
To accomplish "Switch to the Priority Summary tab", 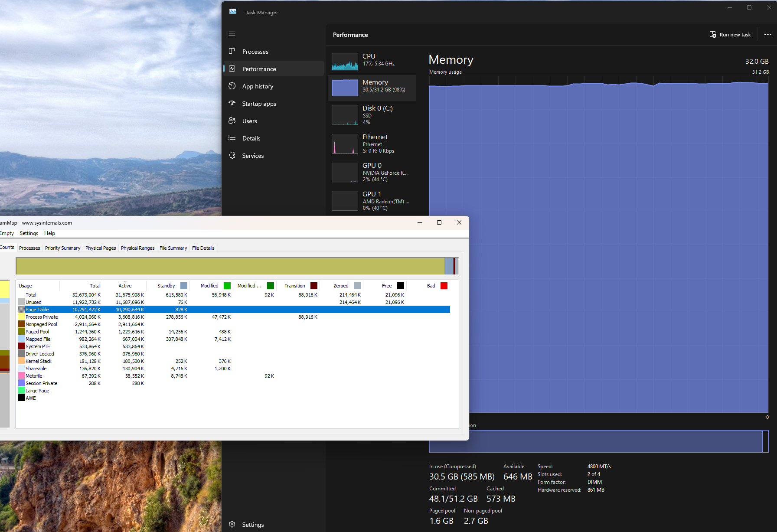I will 62,248.
